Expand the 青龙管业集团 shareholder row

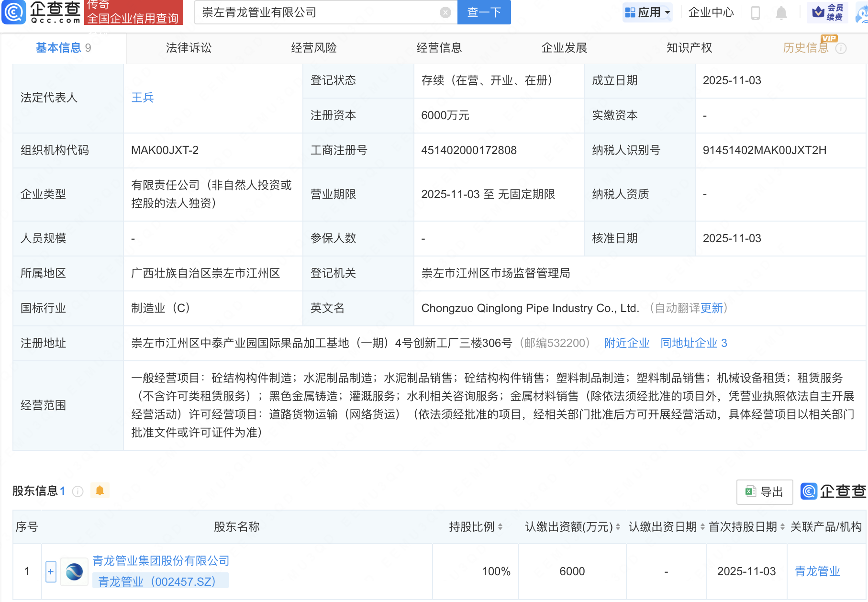click(51, 571)
